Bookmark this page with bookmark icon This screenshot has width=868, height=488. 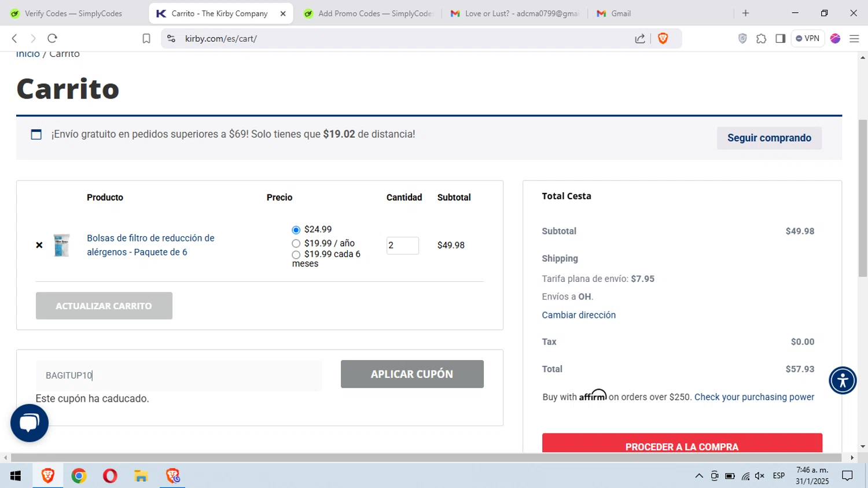pyautogui.click(x=146, y=38)
